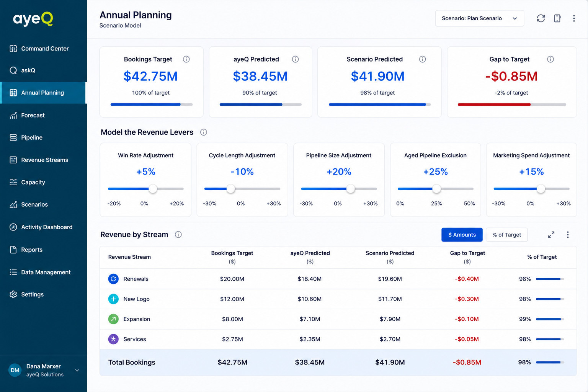Screen dimensions: 588x392
Task: Click the Cycle Length Adjustment slider handle
Action: click(x=231, y=189)
